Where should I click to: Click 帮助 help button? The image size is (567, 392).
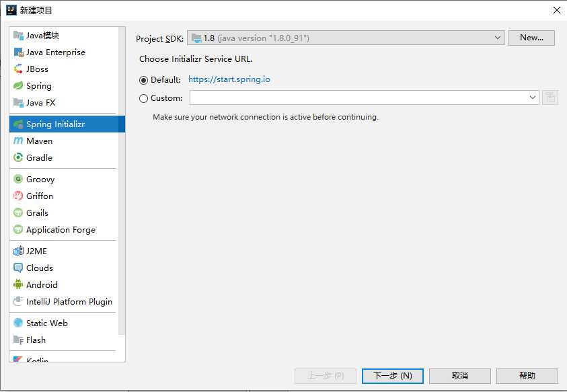point(527,376)
